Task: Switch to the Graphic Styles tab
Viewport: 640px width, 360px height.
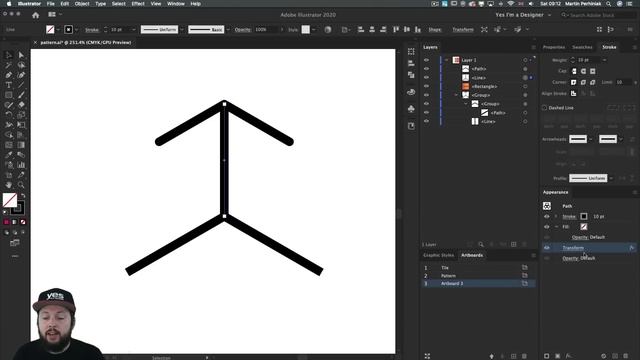Action: pos(438,255)
